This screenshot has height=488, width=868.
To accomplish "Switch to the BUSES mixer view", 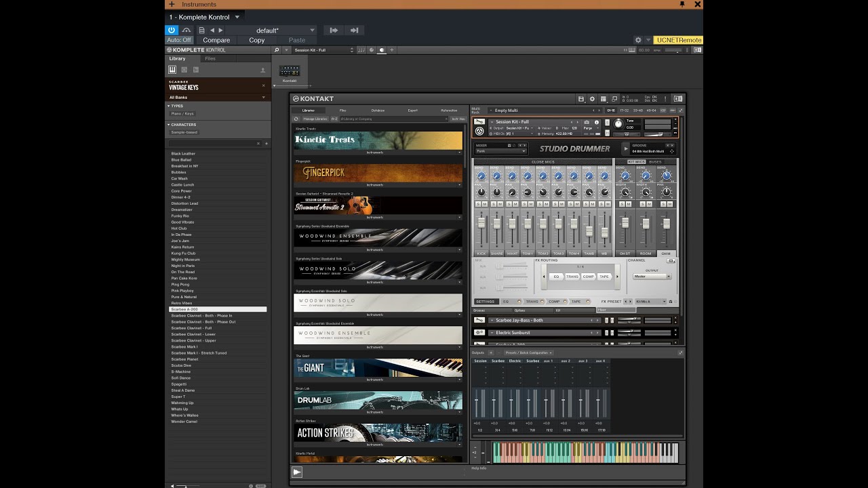I will [655, 162].
